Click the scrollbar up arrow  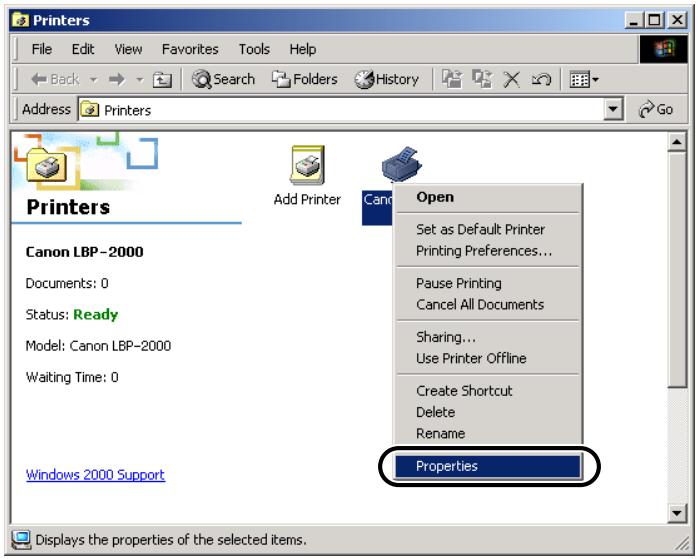[677, 142]
